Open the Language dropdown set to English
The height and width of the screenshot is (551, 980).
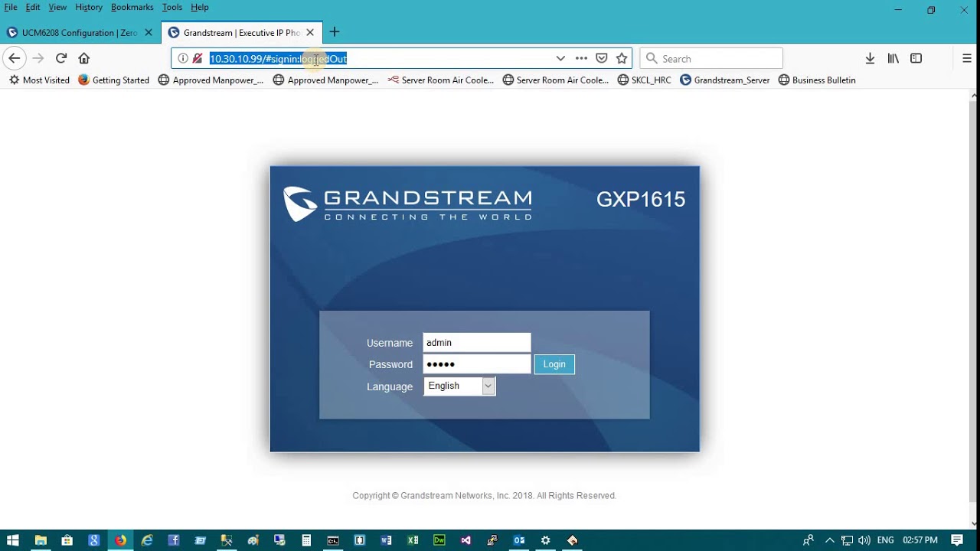coord(459,386)
